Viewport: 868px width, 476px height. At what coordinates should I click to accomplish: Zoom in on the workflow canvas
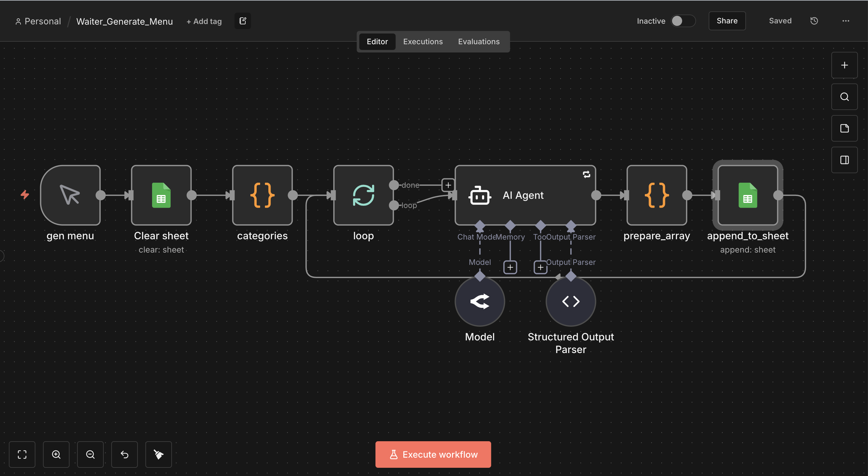tap(56, 454)
